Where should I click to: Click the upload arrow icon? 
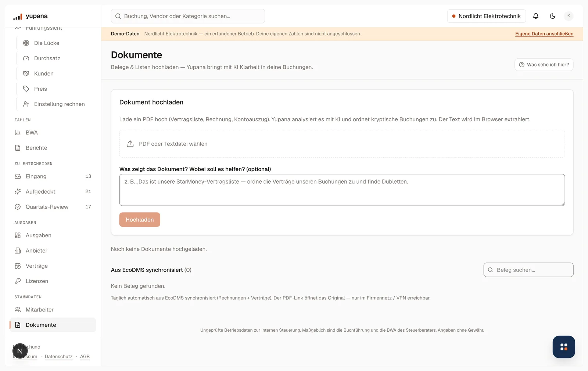point(130,144)
